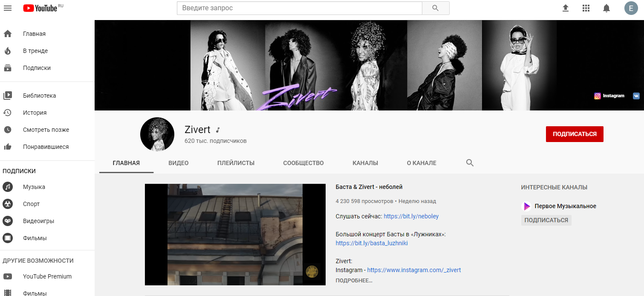Open the notifications bell
644x296 pixels.
[606, 8]
